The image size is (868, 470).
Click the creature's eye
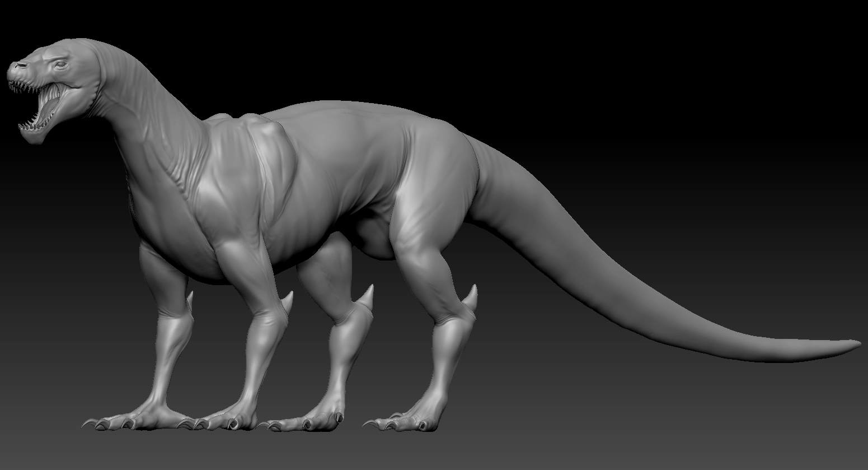[60, 65]
